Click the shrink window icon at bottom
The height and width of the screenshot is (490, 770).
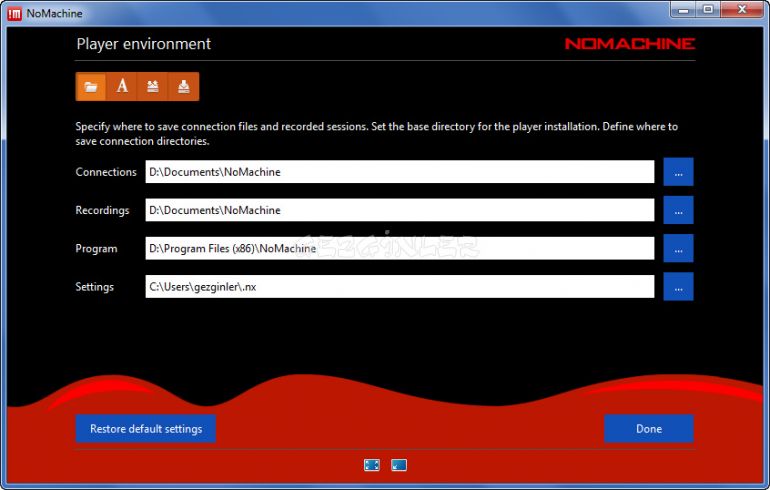pos(399,465)
